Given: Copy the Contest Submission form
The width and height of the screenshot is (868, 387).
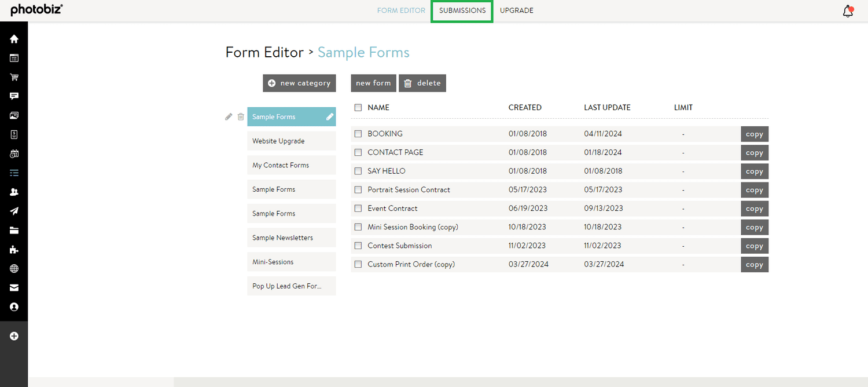Looking at the screenshot, I should click(754, 246).
